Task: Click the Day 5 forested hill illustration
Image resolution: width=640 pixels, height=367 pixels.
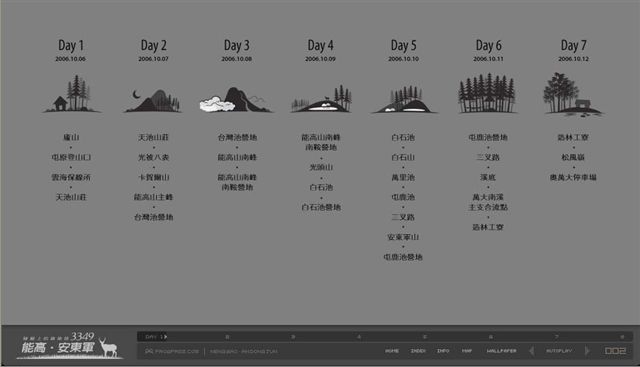Action: click(x=404, y=99)
